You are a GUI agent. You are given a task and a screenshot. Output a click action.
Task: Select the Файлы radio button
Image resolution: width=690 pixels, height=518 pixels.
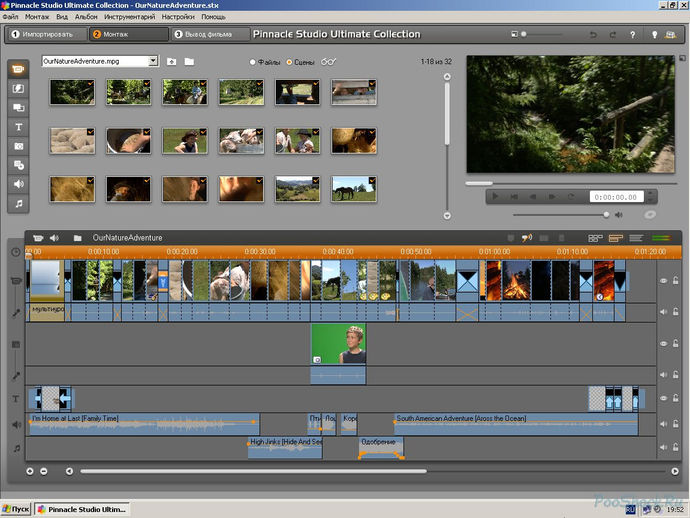coord(253,62)
